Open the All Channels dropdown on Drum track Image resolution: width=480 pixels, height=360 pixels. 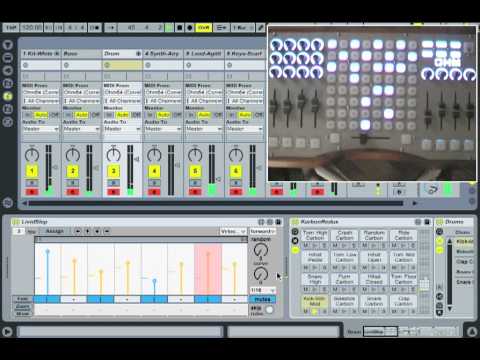123,101
